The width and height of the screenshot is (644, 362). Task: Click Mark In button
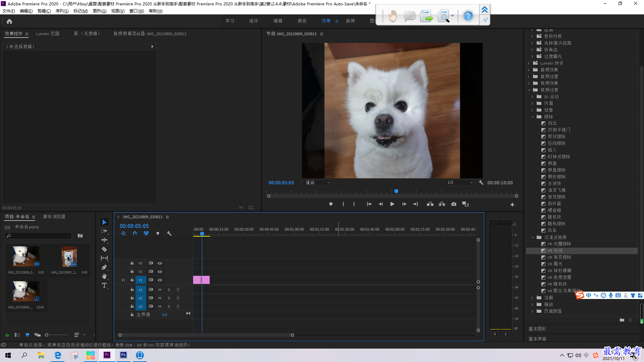pyautogui.click(x=343, y=204)
